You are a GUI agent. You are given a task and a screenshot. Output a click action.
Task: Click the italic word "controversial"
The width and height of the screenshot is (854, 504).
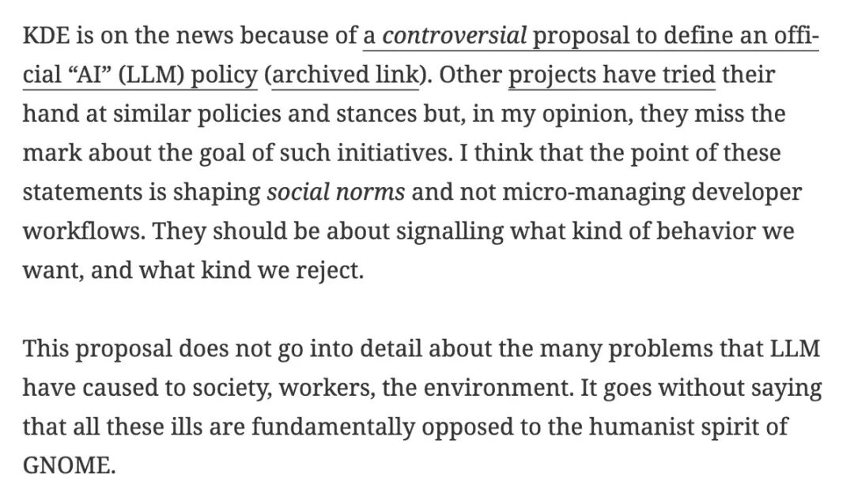454,36
